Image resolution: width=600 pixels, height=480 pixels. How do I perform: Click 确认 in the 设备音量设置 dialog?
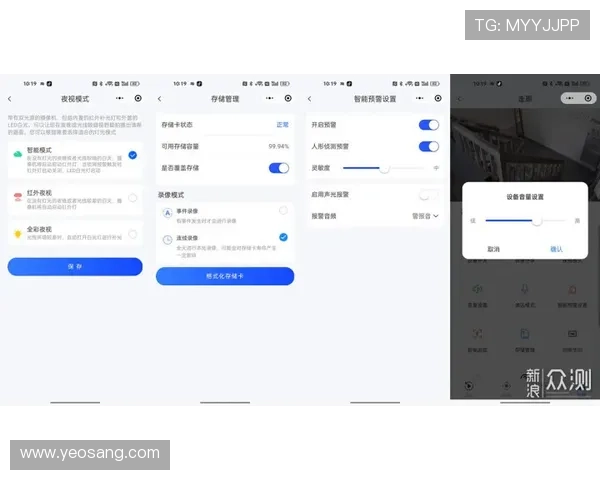point(556,249)
